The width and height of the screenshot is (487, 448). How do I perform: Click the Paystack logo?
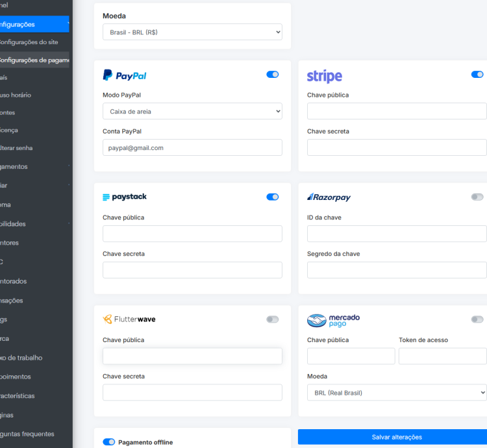125,197
